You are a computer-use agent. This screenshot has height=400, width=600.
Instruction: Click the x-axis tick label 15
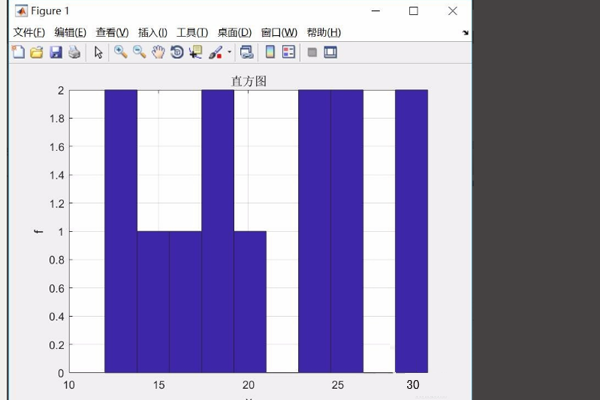click(159, 385)
